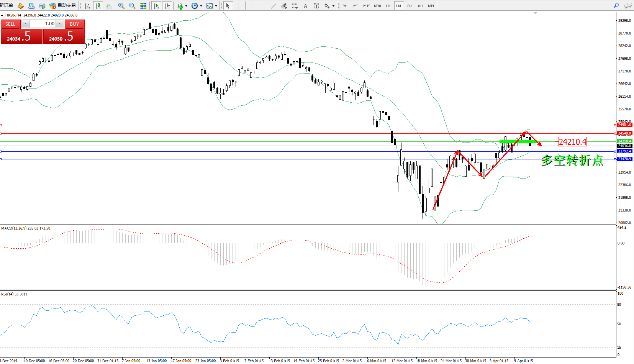
Task: Open the search magnifier icon
Action: click(x=616, y=5)
